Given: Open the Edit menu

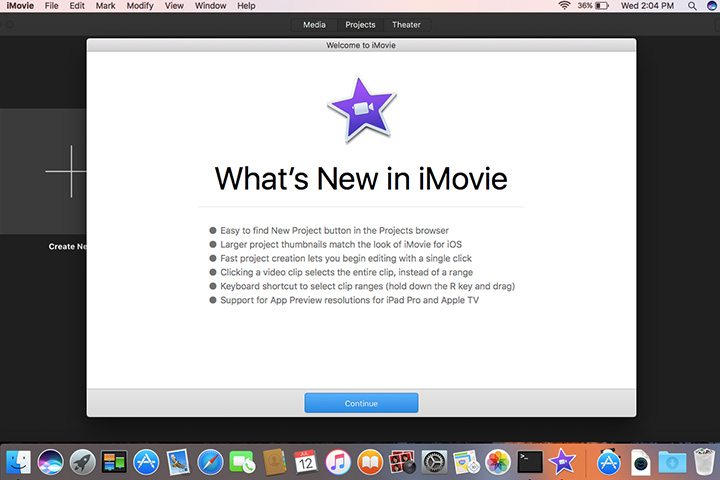Looking at the screenshot, I should [x=77, y=6].
